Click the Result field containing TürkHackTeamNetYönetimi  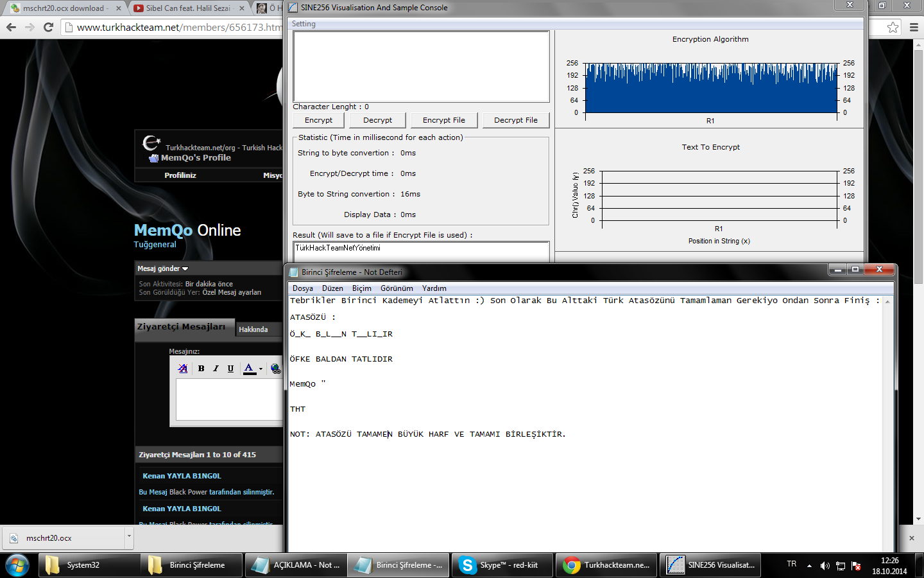click(421, 252)
